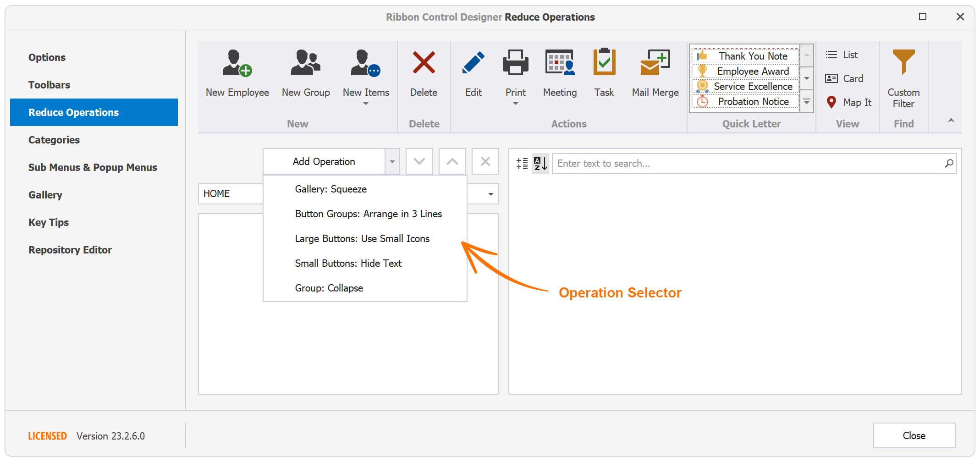Select the Mail Merge icon

(654, 62)
